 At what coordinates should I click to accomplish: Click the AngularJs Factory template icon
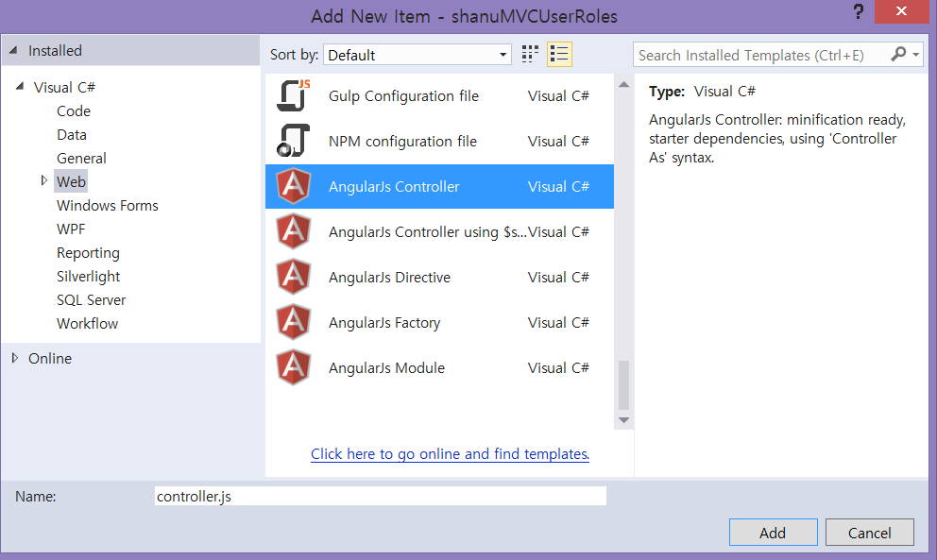(x=294, y=322)
